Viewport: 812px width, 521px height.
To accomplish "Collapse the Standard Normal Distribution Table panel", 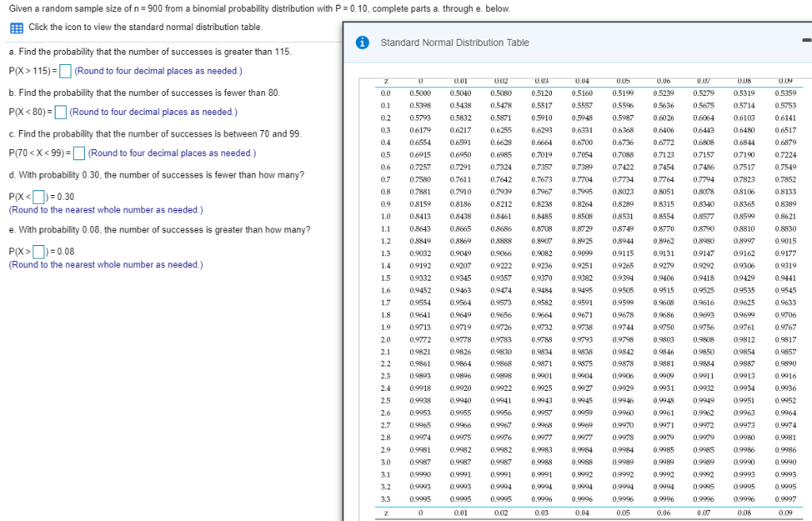I will pyautogui.click(x=806, y=39).
